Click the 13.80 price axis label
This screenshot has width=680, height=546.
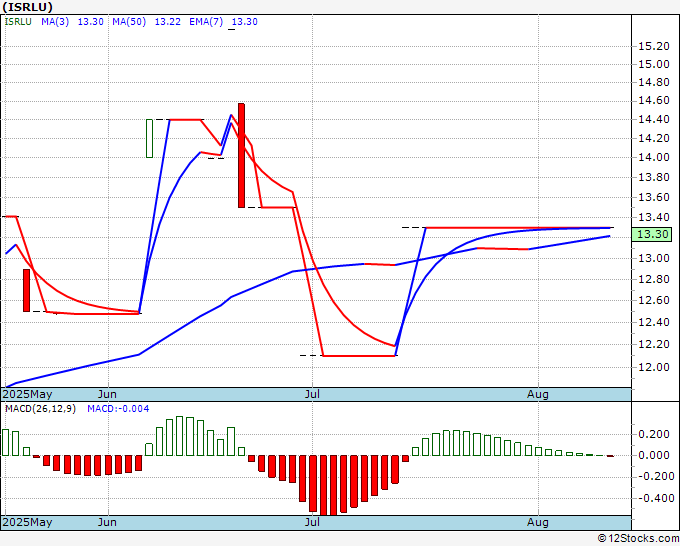click(654, 177)
